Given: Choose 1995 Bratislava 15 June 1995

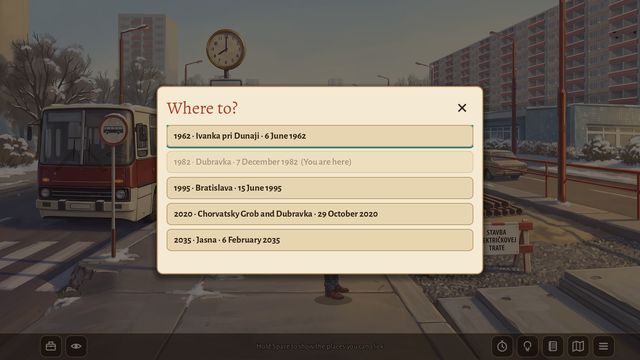Looking at the screenshot, I should [320, 188].
